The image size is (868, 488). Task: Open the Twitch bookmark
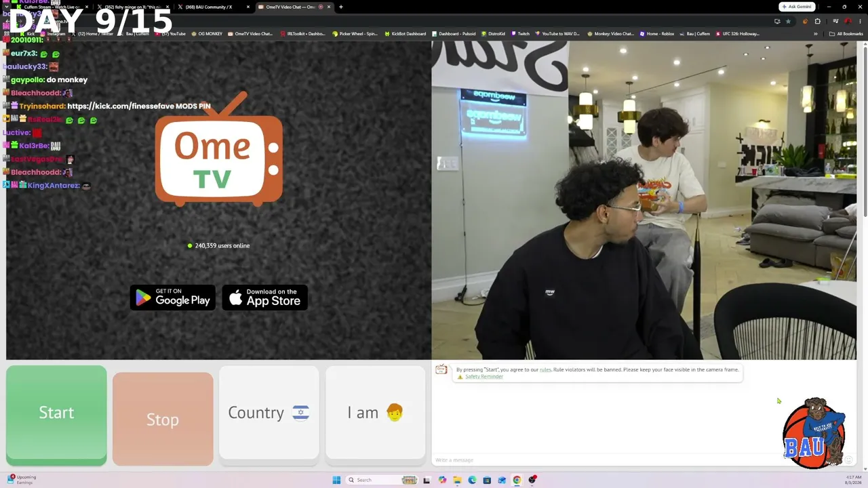(x=520, y=34)
